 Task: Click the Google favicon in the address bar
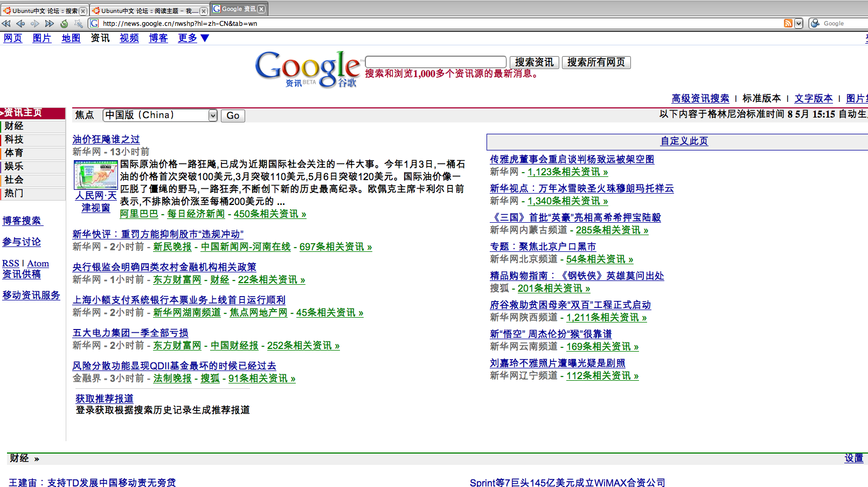(x=94, y=23)
